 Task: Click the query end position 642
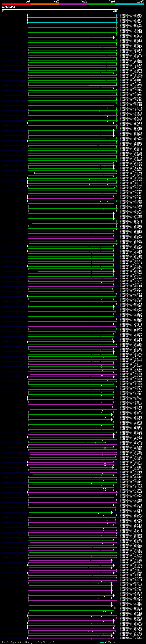tap(115, 11)
